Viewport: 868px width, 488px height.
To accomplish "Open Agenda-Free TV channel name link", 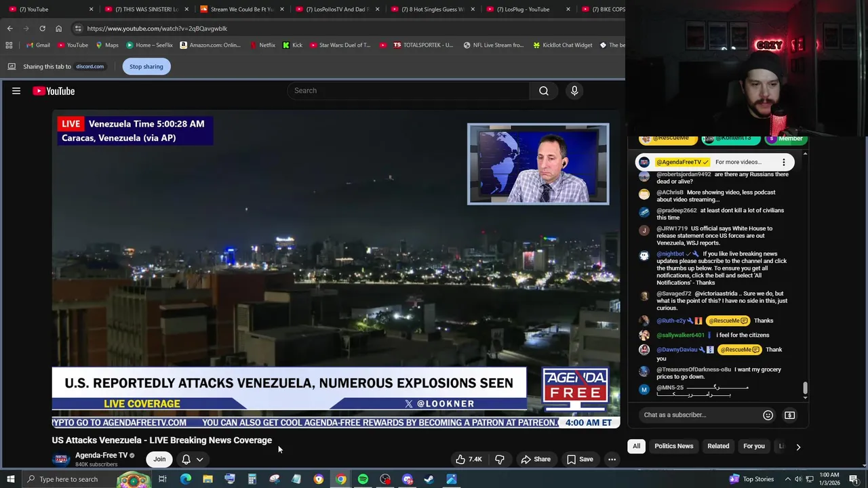I will point(101,455).
